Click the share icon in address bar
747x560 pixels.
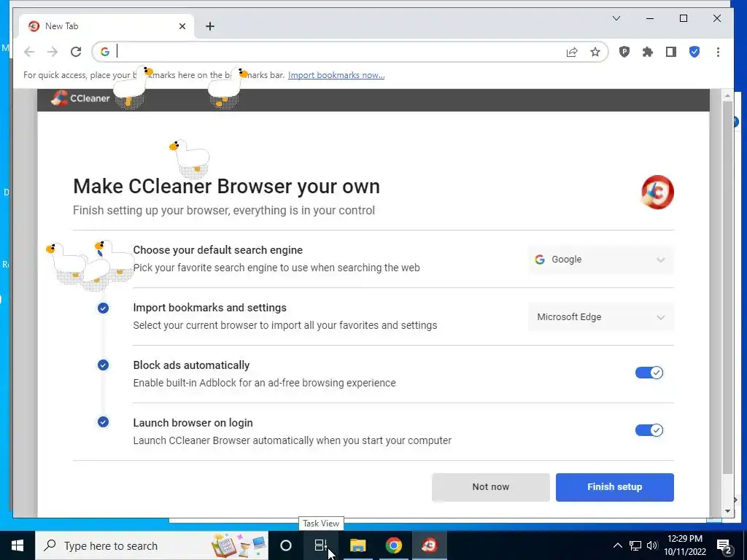tap(572, 52)
